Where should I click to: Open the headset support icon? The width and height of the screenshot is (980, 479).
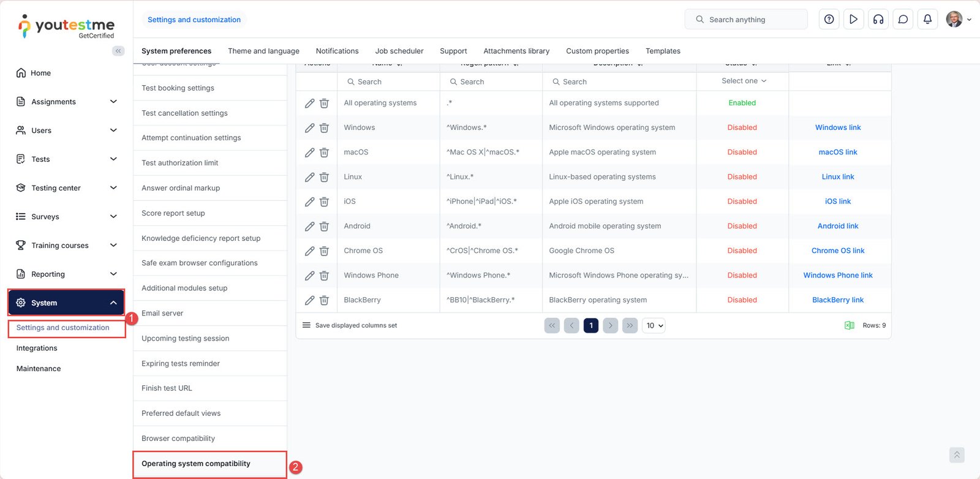[x=878, y=20]
